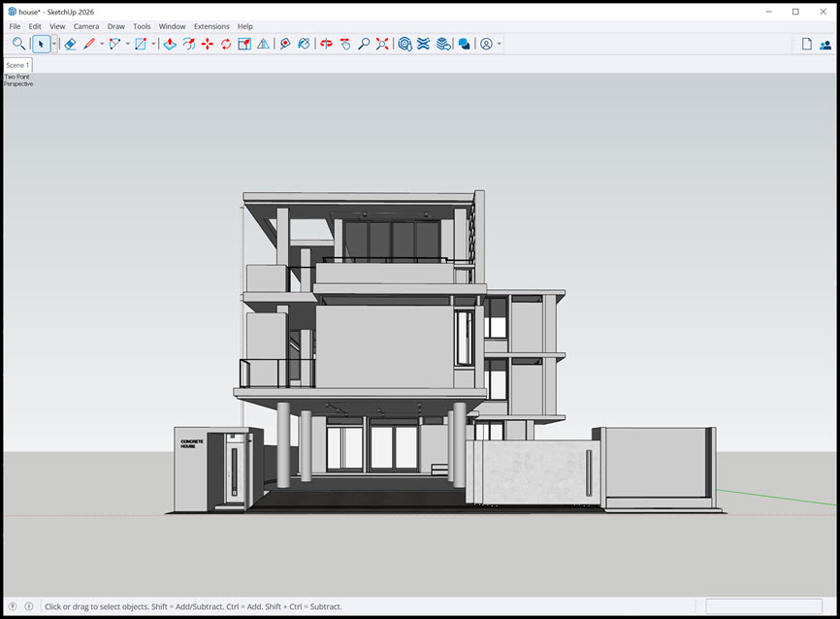Open the chat bubbles icon
This screenshot has height=619, width=840.
pos(464,44)
